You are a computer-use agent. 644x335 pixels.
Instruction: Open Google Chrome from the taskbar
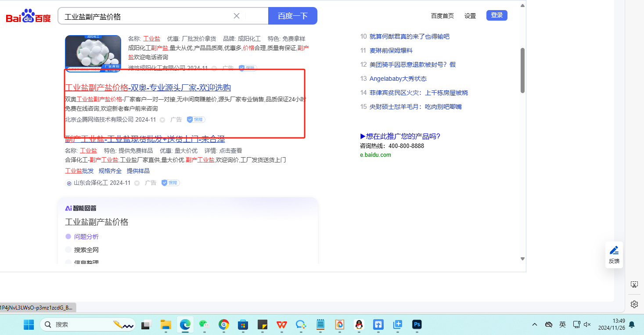pos(224,324)
